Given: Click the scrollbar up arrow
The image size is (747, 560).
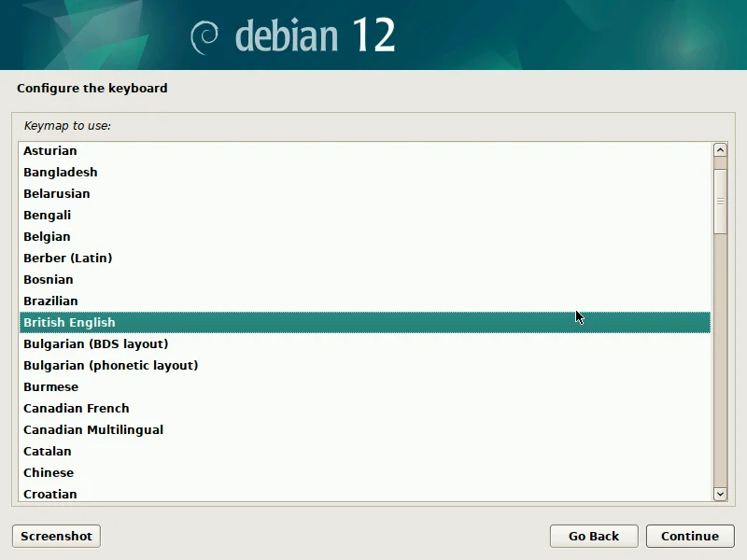Looking at the screenshot, I should click(x=720, y=150).
